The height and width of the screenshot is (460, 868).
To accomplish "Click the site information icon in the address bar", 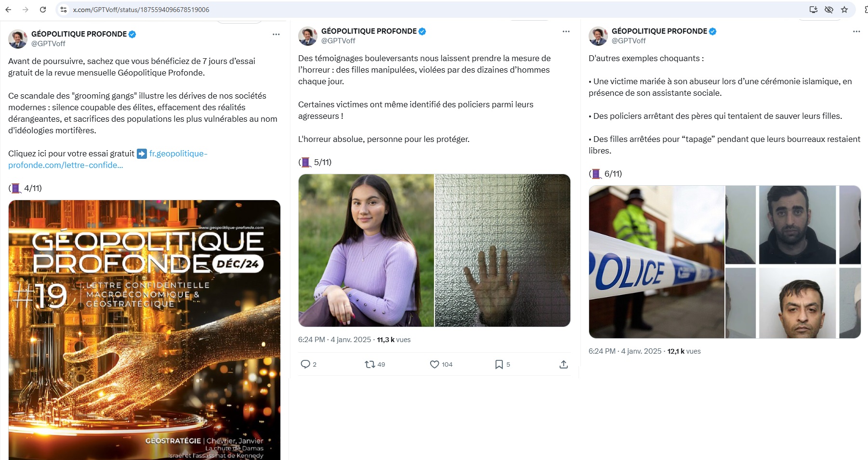I will tap(63, 10).
